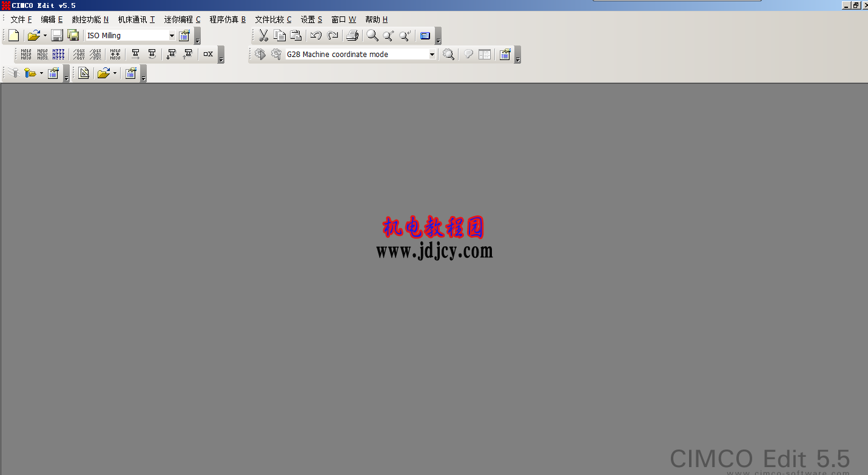Open the blue calculator icon
868x475 pixels.
425,36
